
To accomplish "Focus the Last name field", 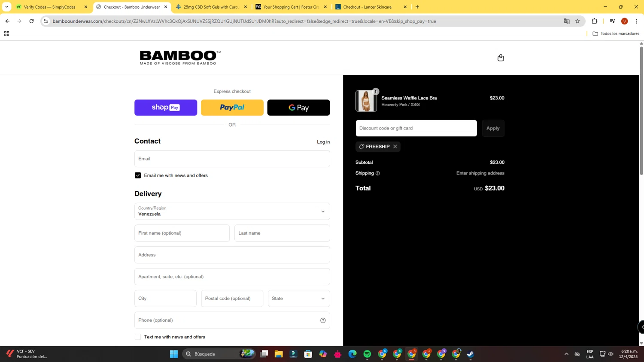I will tap(282, 233).
